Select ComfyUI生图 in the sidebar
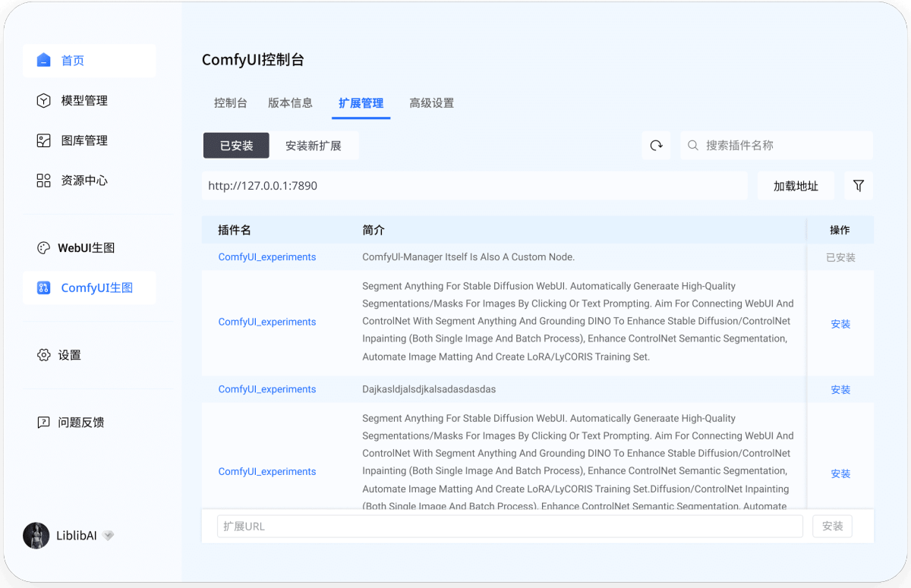Image resolution: width=911 pixels, height=588 pixels. click(x=97, y=288)
